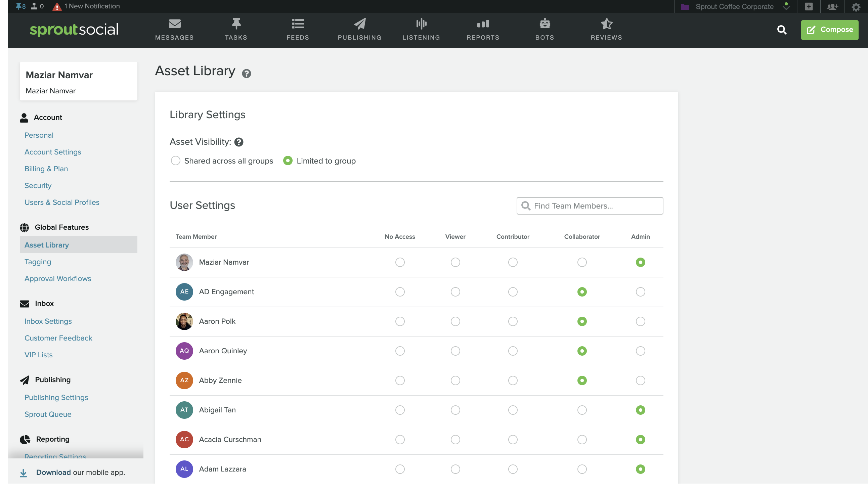Viewport: 868px width, 493px height.
Task: Open Security settings link
Action: point(38,186)
